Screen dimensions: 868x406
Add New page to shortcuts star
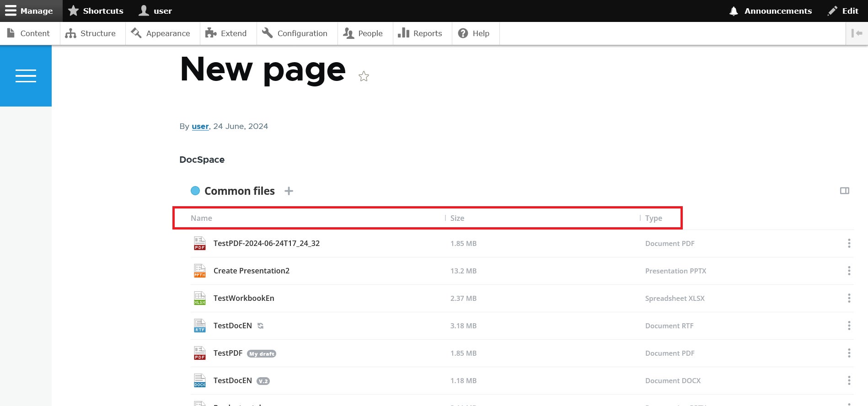coord(364,76)
